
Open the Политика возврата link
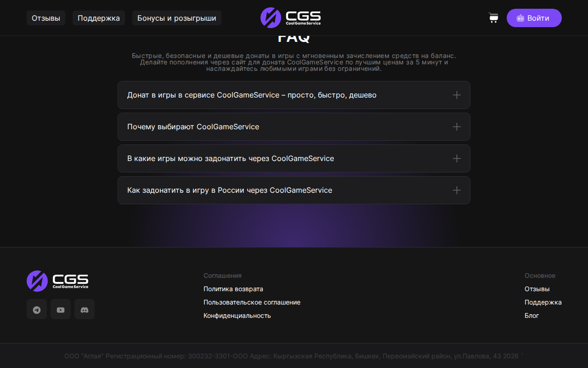[233, 289]
